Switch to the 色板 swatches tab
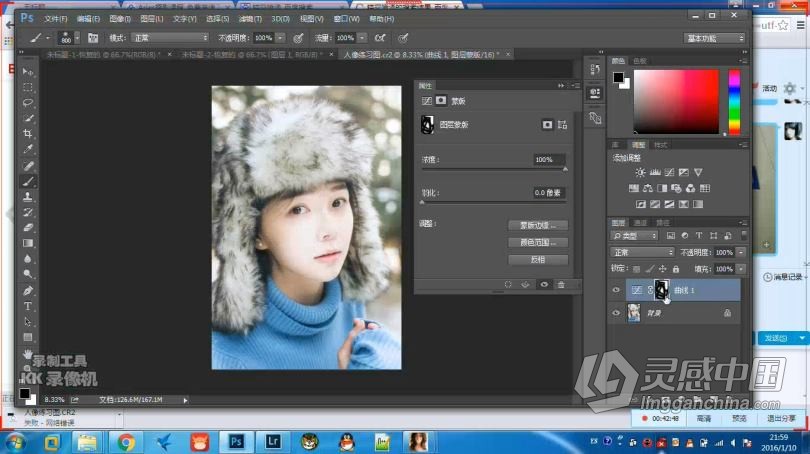 pyautogui.click(x=640, y=61)
